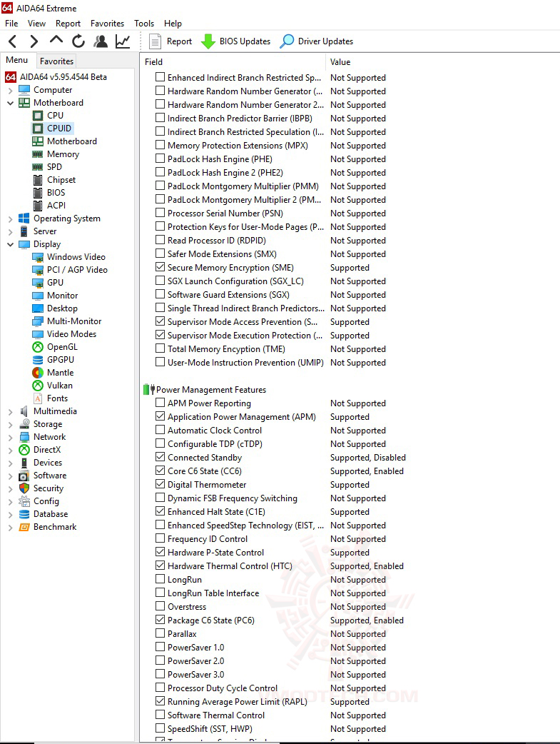The height and width of the screenshot is (744, 560).
Task: Select the ACPI chip icon
Action: (x=38, y=206)
